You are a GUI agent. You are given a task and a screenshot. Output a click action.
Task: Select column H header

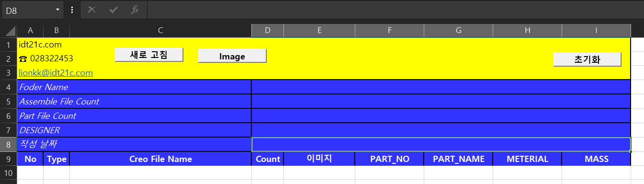tap(527, 31)
